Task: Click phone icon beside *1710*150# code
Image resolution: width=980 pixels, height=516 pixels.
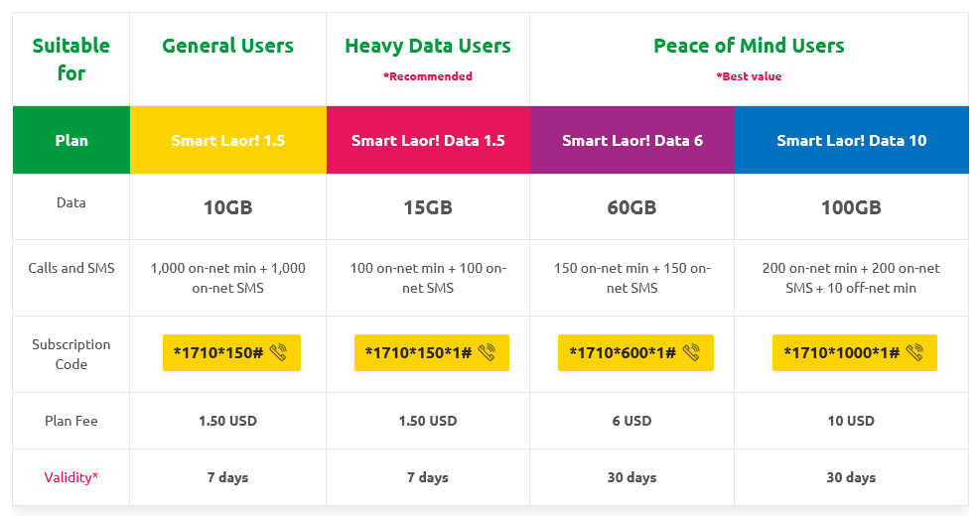Action: pos(278,352)
